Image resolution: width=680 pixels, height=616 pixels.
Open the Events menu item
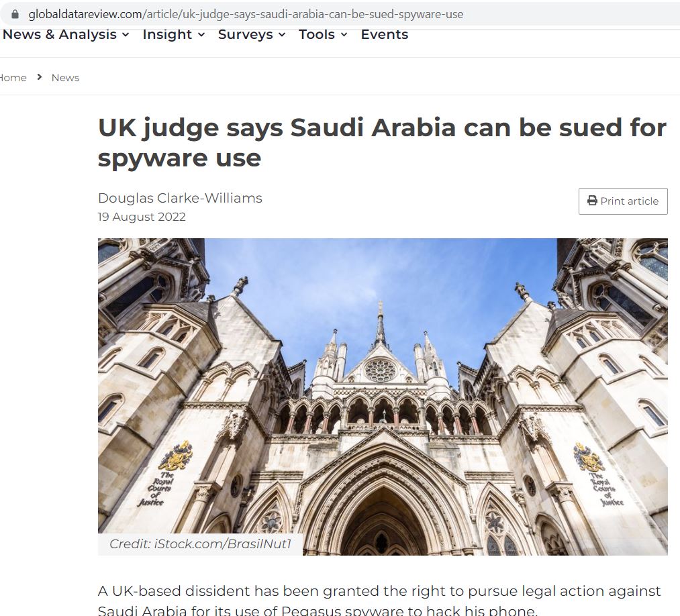click(384, 34)
